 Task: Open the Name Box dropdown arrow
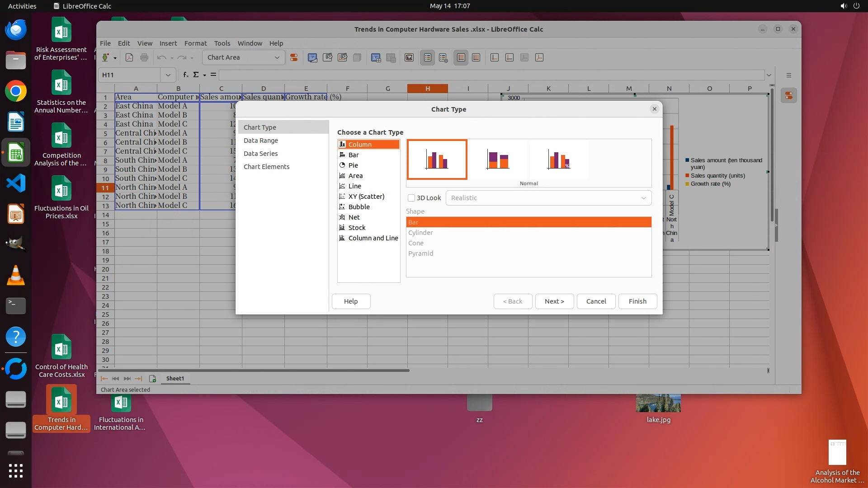(x=168, y=75)
